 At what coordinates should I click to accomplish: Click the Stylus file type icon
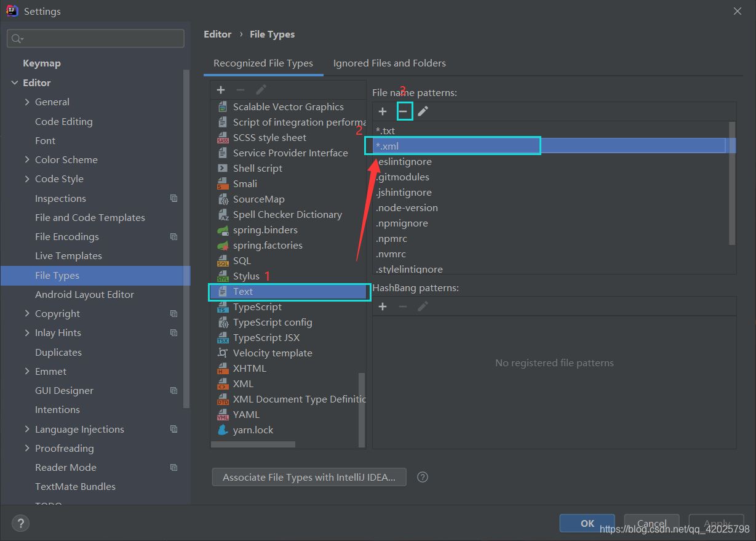coord(223,276)
